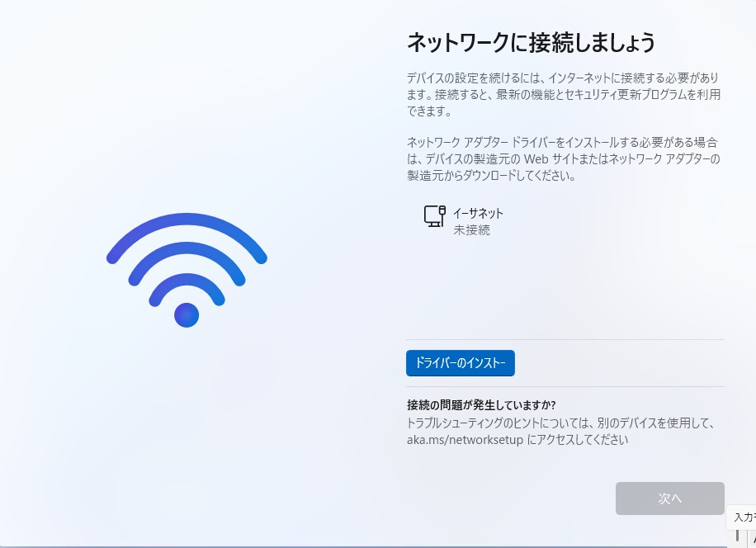
Task: Click the ネットワークに接続しましょう title
Action: point(531,42)
